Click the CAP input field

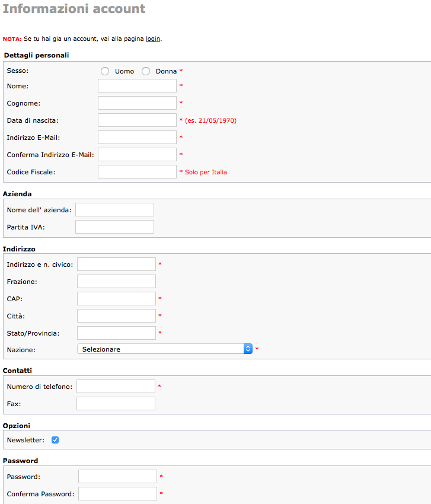[x=116, y=299]
